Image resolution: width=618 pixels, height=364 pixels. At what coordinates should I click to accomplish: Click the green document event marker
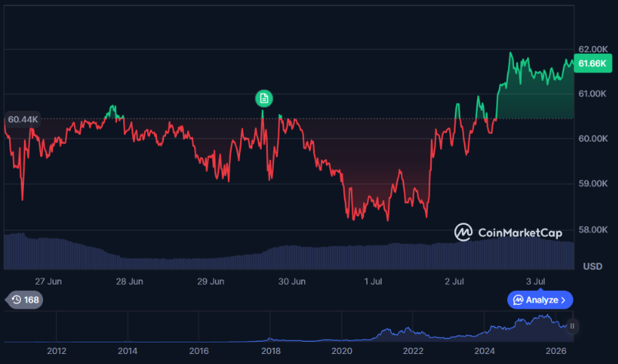[264, 99]
